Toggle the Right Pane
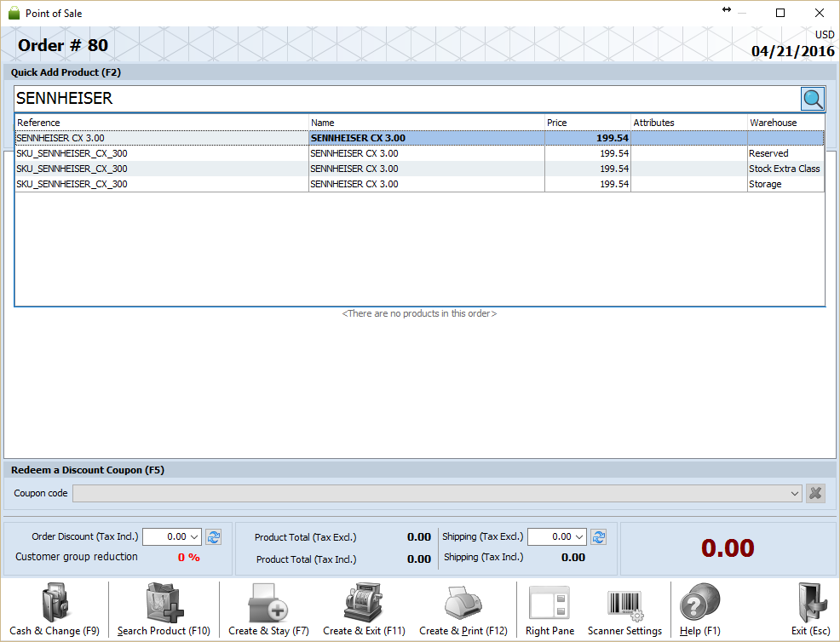The width and height of the screenshot is (840, 642). coord(549,610)
